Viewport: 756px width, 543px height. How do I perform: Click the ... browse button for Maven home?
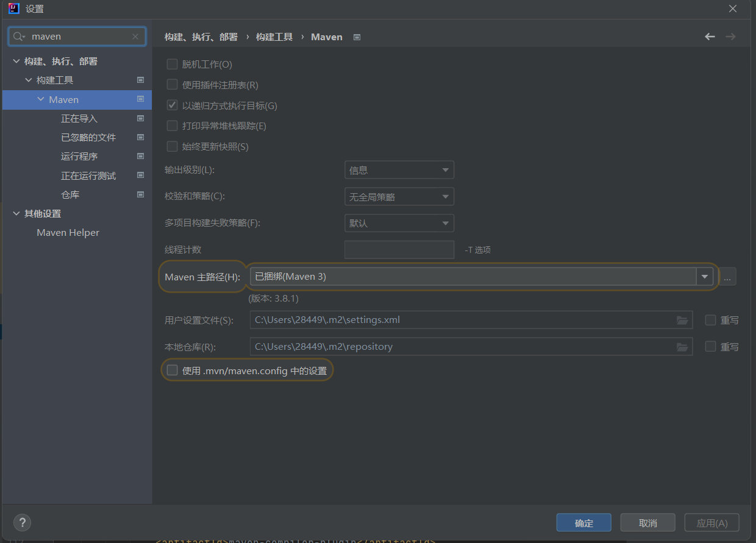tap(727, 277)
